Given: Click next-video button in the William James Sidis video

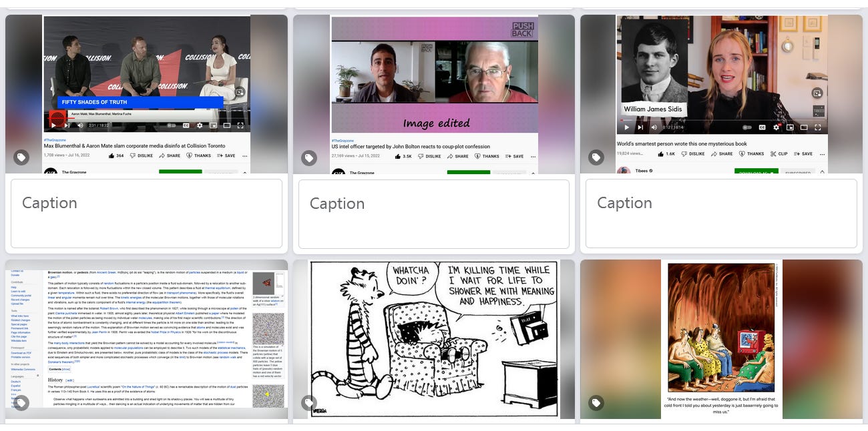Looking at the screenshot, I should point(640,127).
